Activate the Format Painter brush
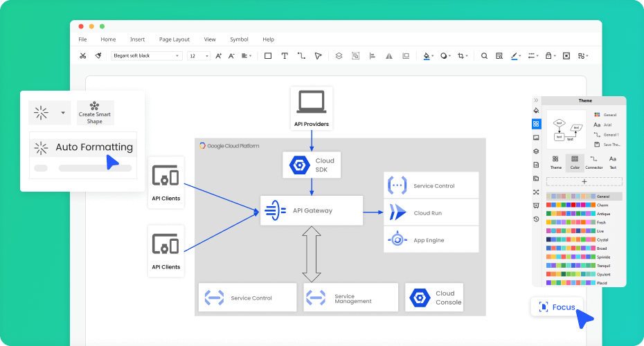Screen dimensions: 644x346 click(98, 56)
